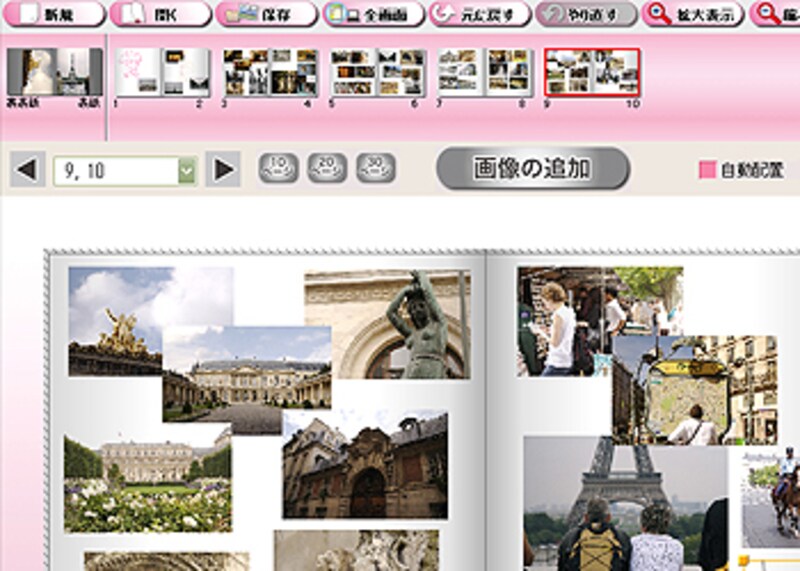The height and width of the screenshot is (571, 800).
Task: Undo using the 元に戻す button
Action: [x=479, y=14]
